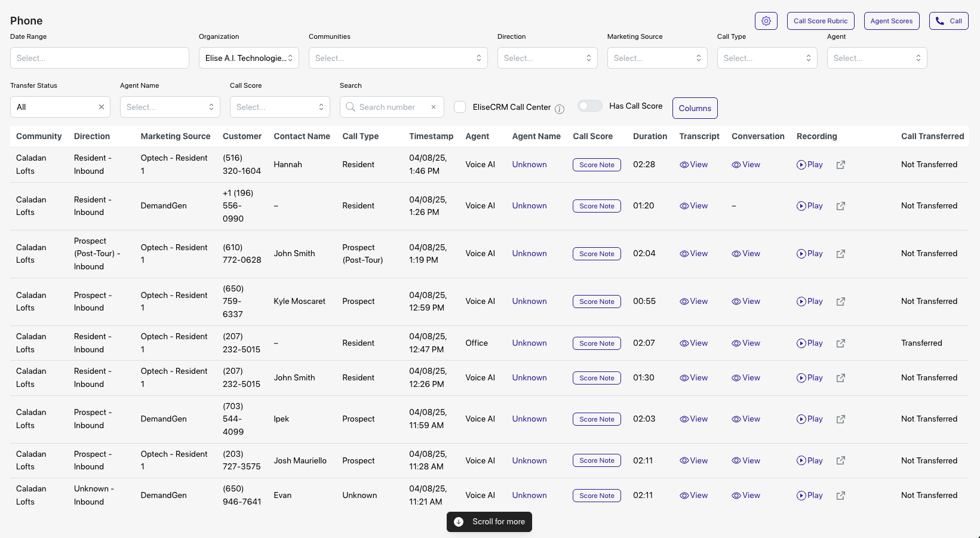Click the Timestamp column header
The width and height of the screenshot is (980, 538).
(x=431, y=136)
